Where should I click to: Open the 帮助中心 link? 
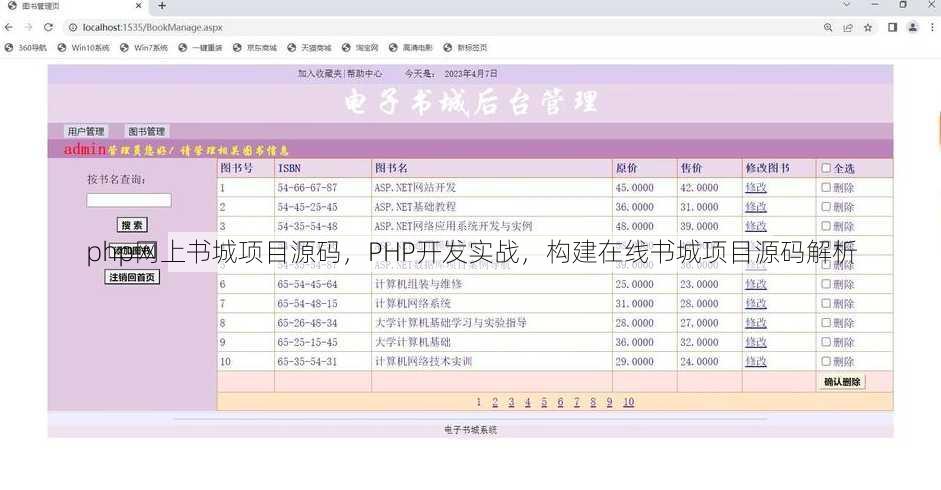(364, 73)
